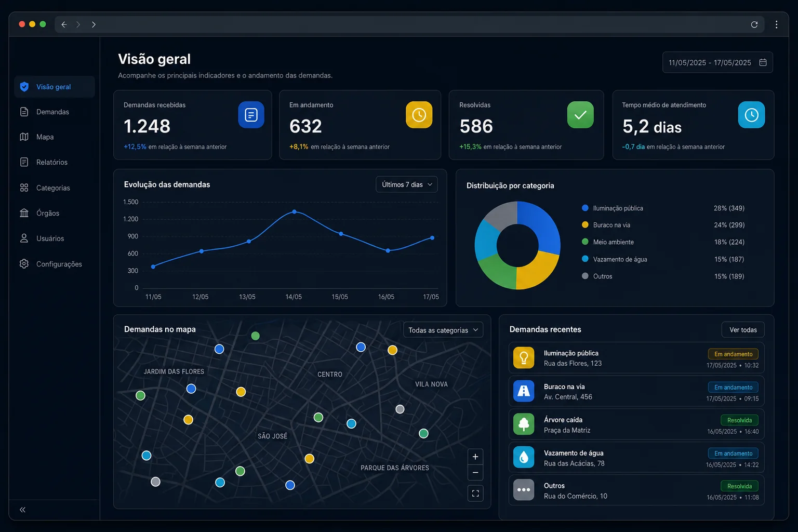Click the Usuários person icon

tap(24, 238)
